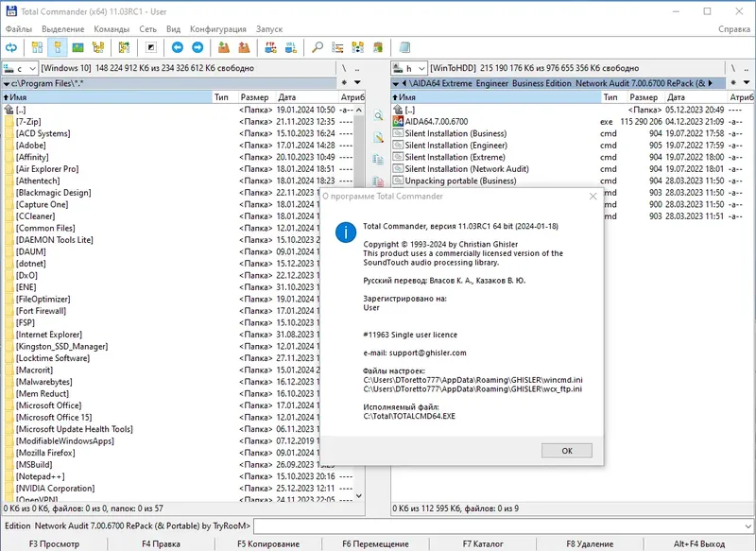This screenshot has width=756, height=551.
Task: Open left panel directory hotlist star
Action: pos(344,83)
